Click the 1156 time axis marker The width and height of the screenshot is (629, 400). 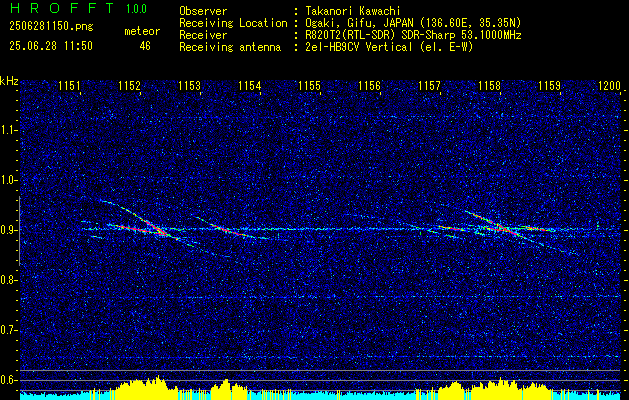click(369, 86)
